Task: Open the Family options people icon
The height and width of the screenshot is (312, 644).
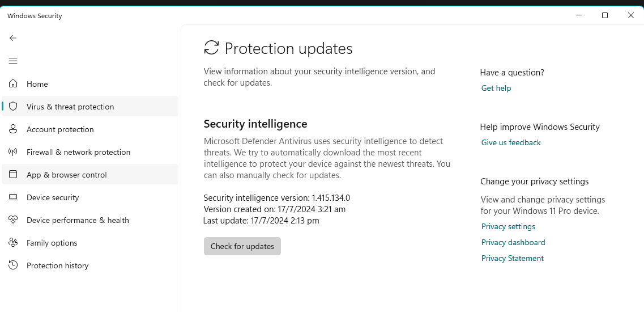Action: click(x=13, y=242)
